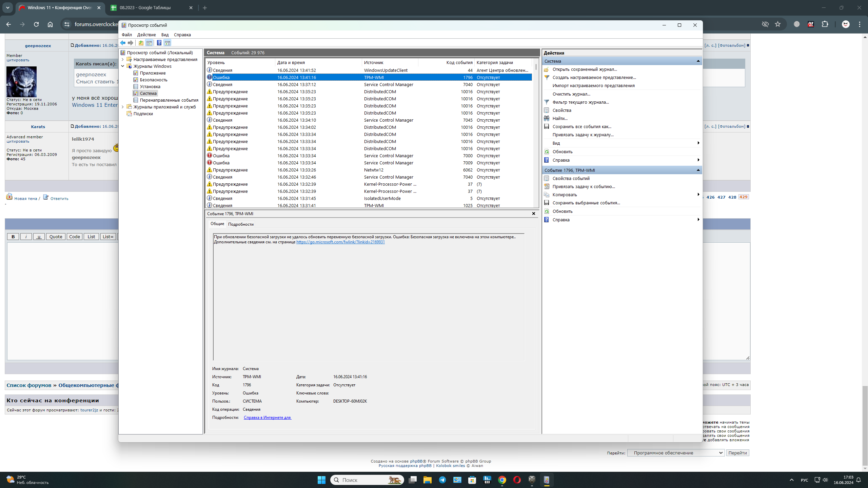Click the Quote button in forum editor
Screen dimensions: 868x488
click(56, 237)
